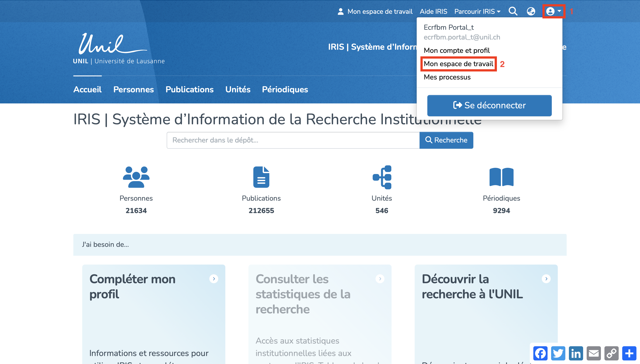Share page via Email envelope icon

click(x=594, y=353)
